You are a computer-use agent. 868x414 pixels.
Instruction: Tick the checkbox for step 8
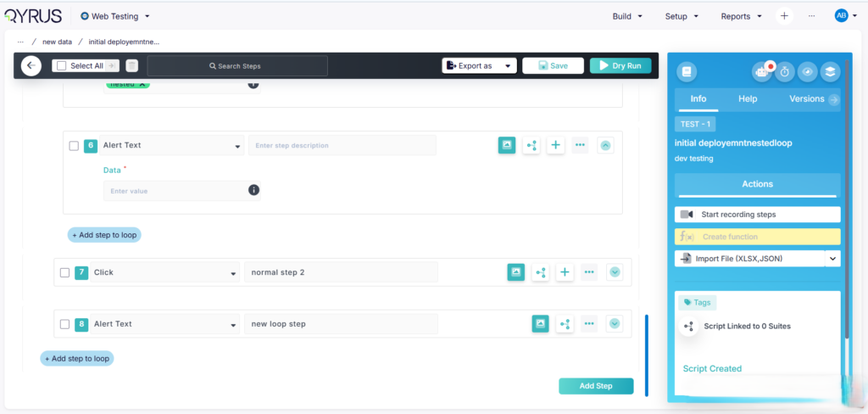coord(64,323)
